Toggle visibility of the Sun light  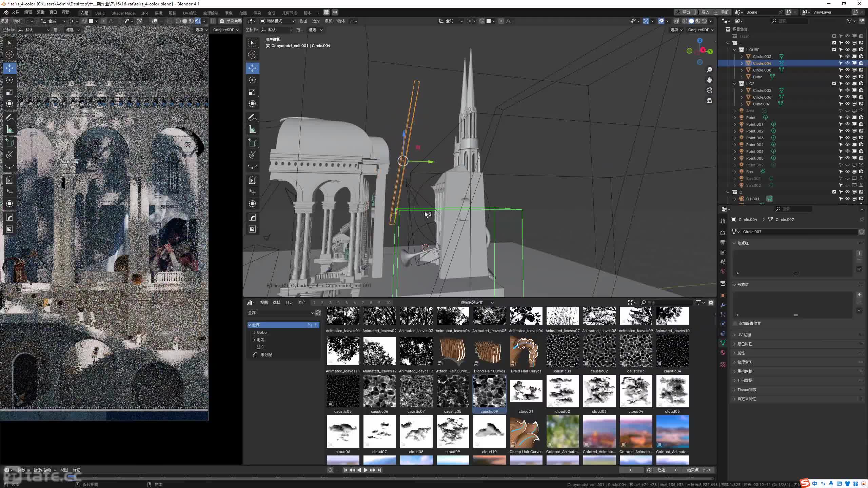(x=847, y=172)
